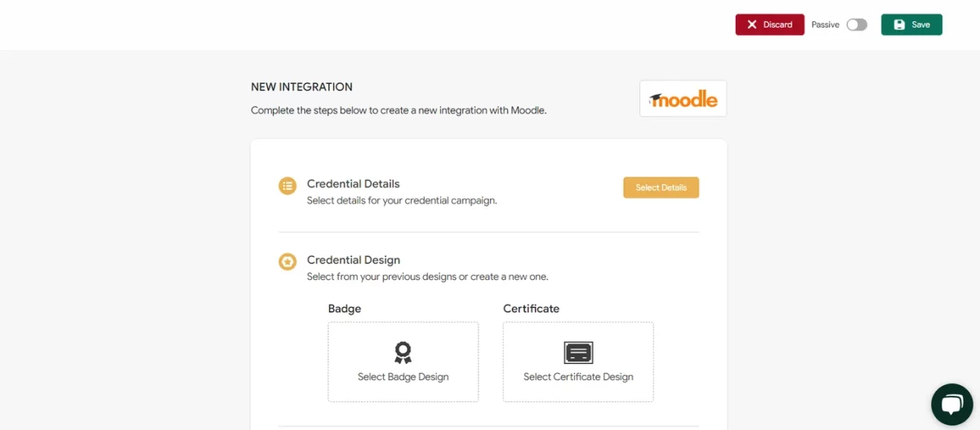
Task: Click the Credential Design star icon
Action: point(287,262)
